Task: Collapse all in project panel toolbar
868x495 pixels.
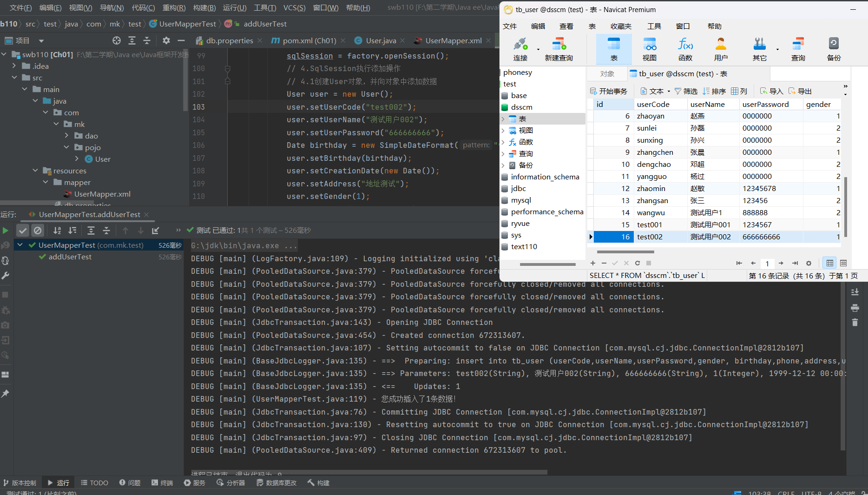Action: click(x=147, y=40)
